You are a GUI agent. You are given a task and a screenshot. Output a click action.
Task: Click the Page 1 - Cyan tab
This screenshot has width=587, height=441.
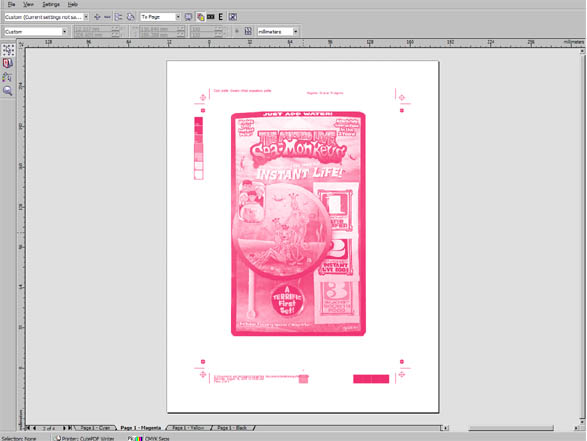pos(95,428)
